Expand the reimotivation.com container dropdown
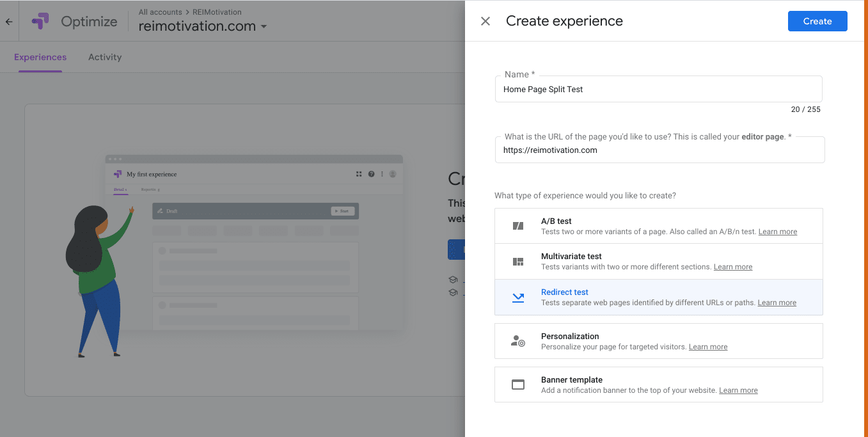Image resolution: width=868 pixels, height=437 pixels. click(264, 27)
